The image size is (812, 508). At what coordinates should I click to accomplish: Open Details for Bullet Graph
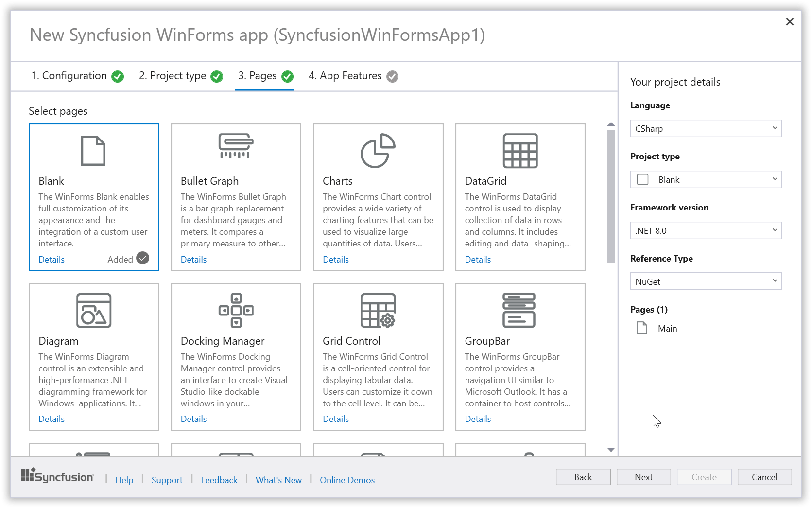(x=193, y=259)
